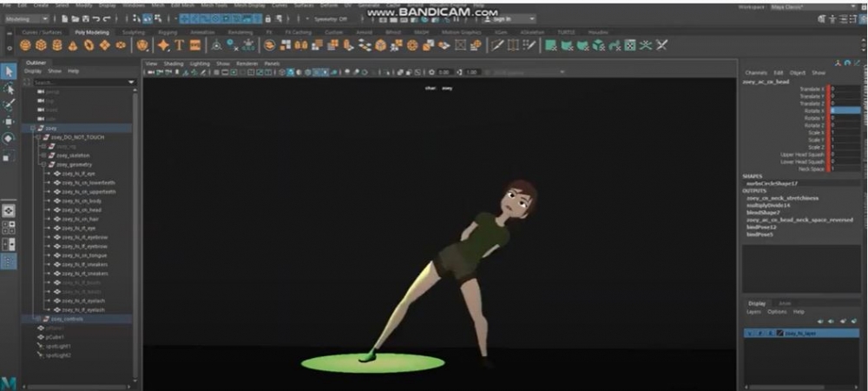Viewport: 868px width, 391px height.
Task: Click the zoey_hi_layer color swatch
Action: tap(780, 334)
